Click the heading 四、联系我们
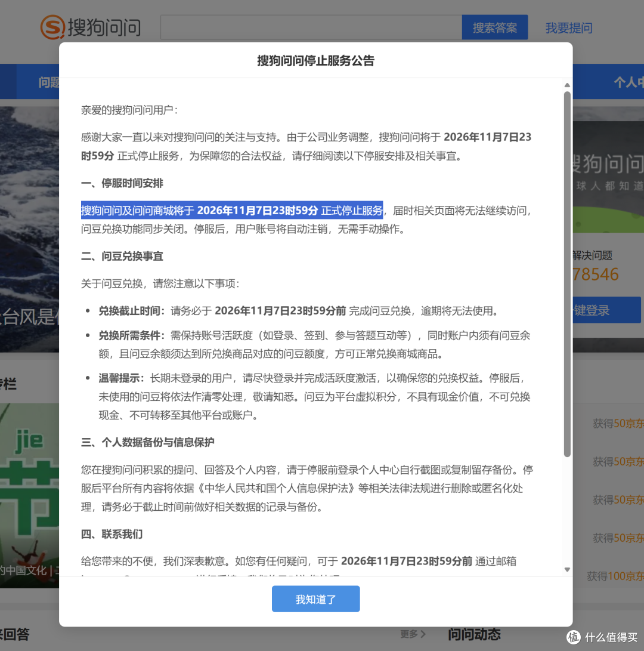Image resolution: width=644 pixels, height=651 pixels. point(112,534)
